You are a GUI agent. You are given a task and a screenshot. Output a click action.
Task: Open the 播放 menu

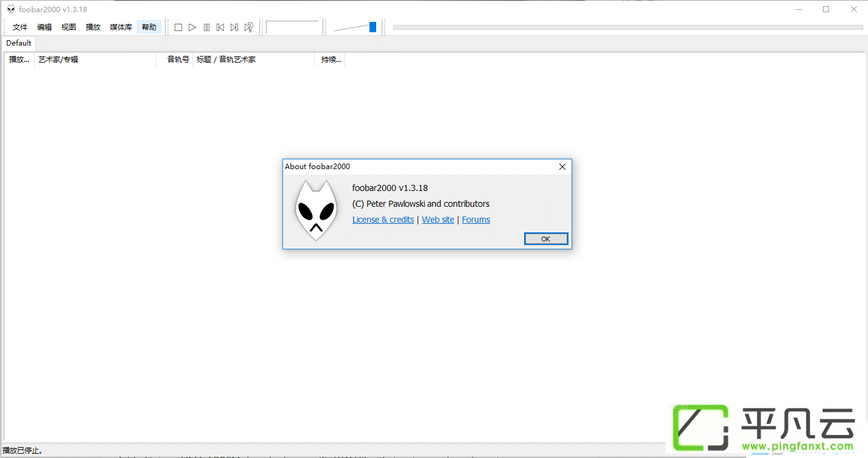click(x=93, y=27)
